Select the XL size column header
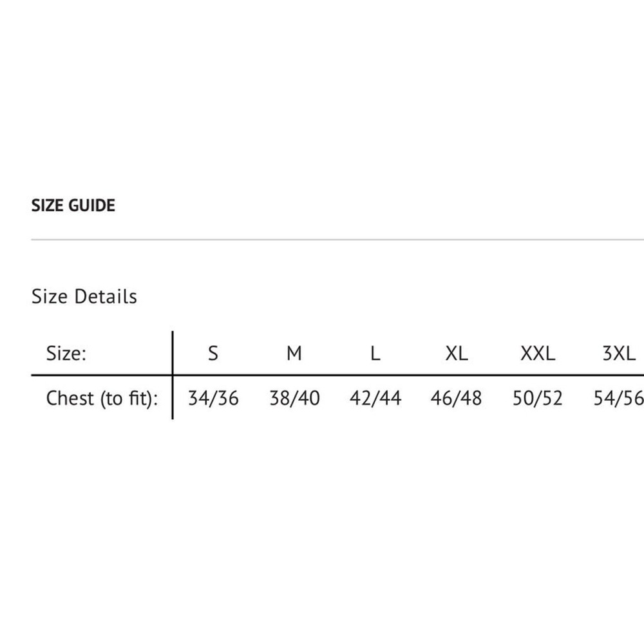 tap(457, 354)
